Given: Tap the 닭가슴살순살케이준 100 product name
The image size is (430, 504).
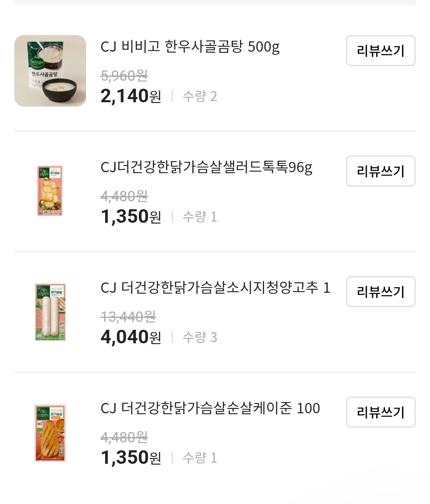Looking at the screenshot, I should point(210,408).
